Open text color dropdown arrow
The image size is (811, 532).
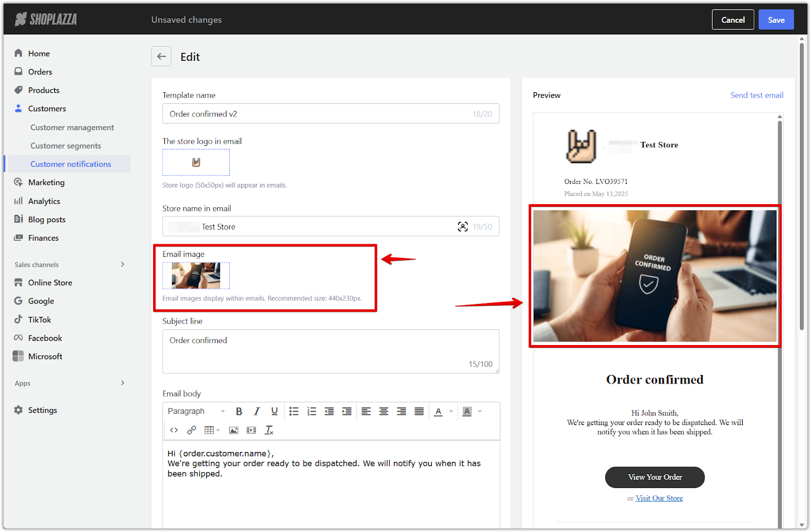[x=451, y=411]
